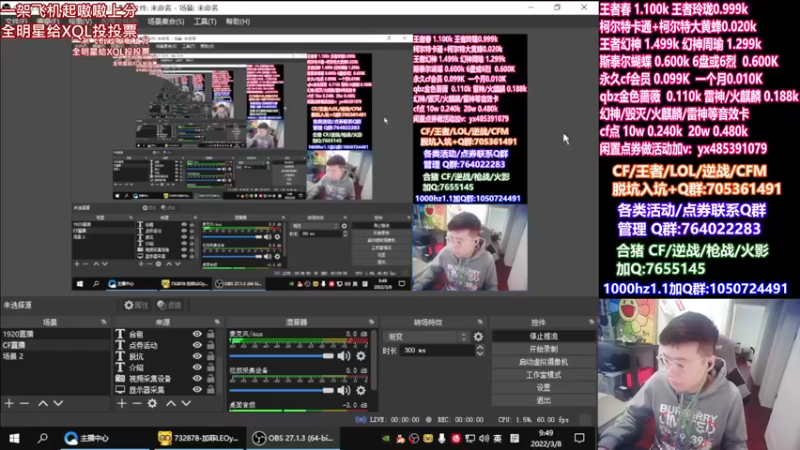This screenshot has height=450, width=800.
Task: Increase transition duration with the up arrow
Action: (480, 347)
